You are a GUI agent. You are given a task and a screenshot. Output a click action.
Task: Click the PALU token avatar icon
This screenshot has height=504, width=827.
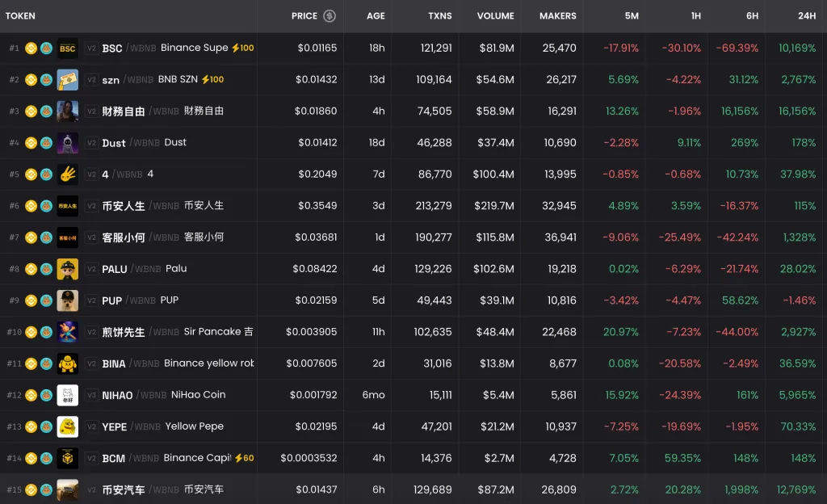(x=68, y=269)
